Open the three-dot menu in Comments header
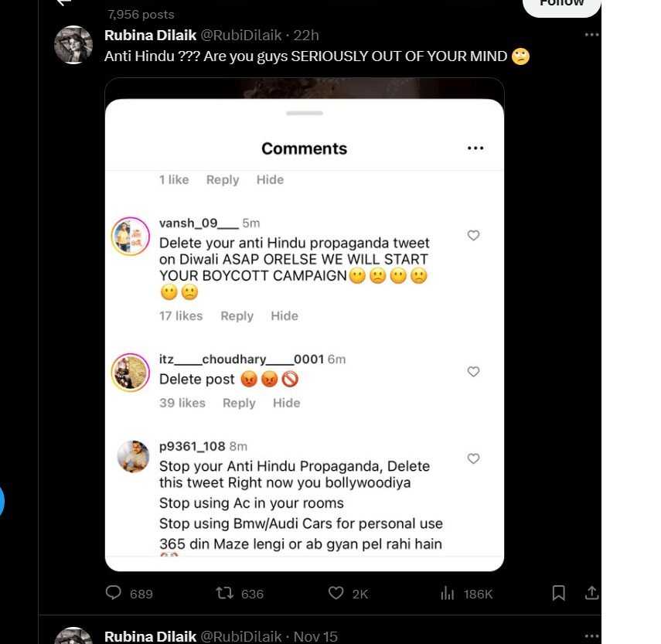The image size is (661, 644). (x=475, y=148)
